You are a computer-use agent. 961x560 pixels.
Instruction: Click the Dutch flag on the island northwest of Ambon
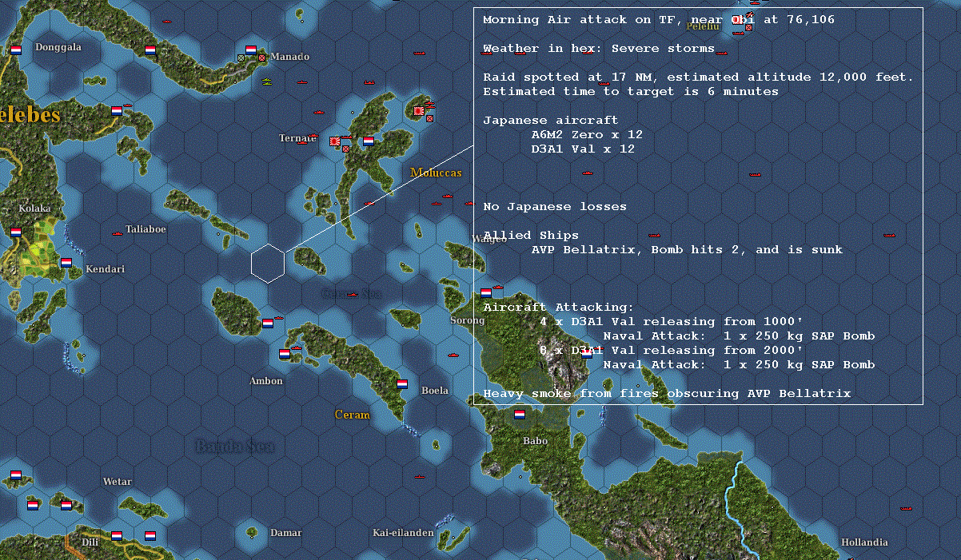pos(268,323)
